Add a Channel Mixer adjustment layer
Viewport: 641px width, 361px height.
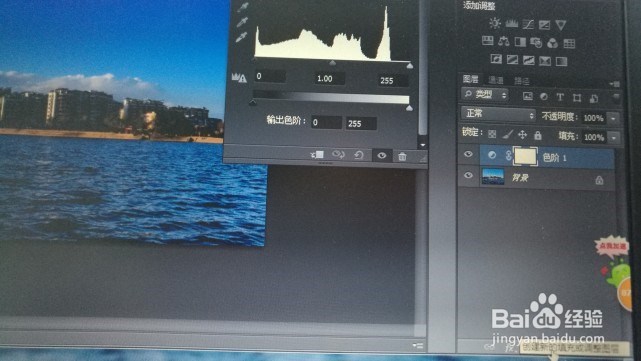552,43
